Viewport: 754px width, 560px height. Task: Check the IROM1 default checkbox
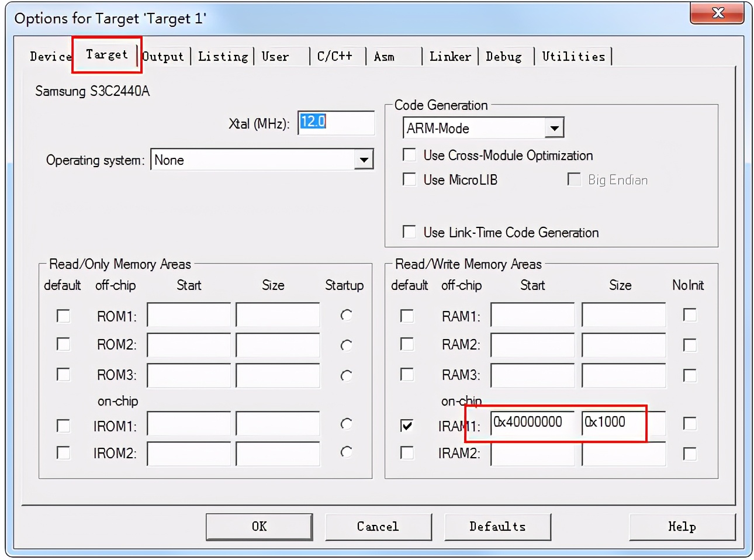(x=63, y=426)
